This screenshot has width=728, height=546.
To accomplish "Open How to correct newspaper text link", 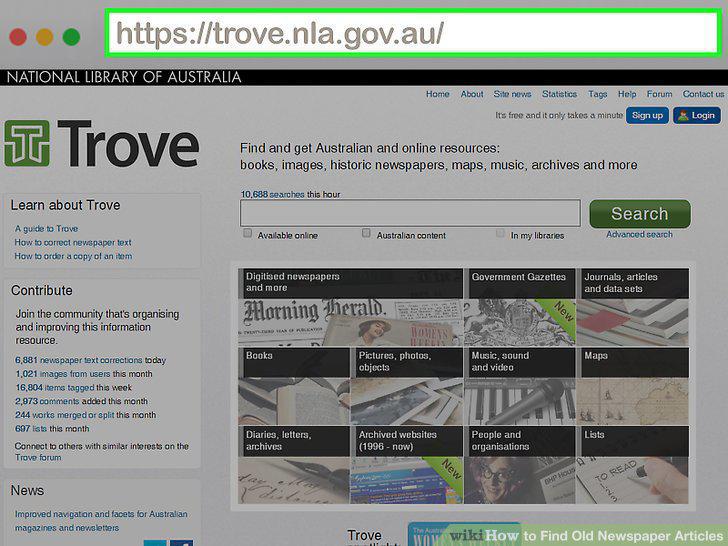I will [x=73, y=242].
